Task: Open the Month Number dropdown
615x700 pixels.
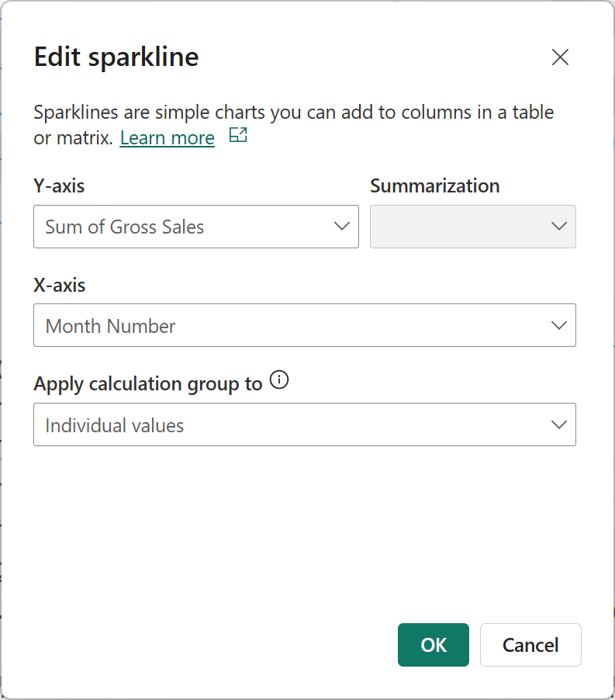Action: tap(295, 325)
